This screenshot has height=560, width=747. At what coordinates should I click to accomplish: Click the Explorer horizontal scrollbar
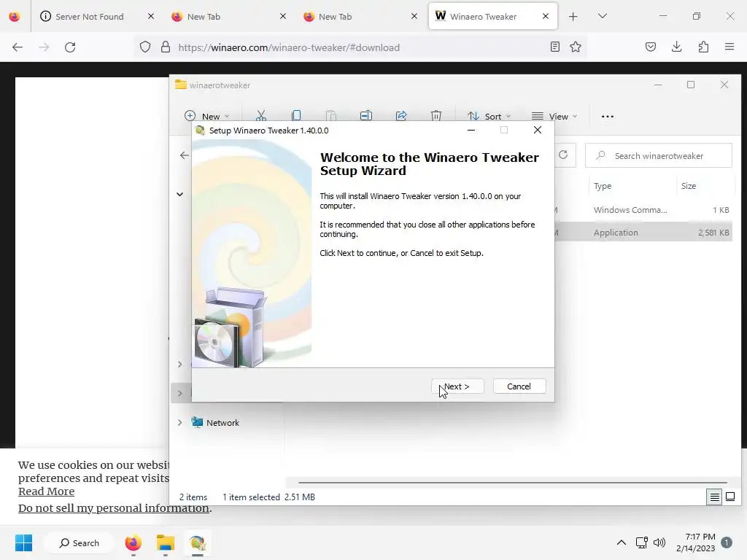click(513, 483)
